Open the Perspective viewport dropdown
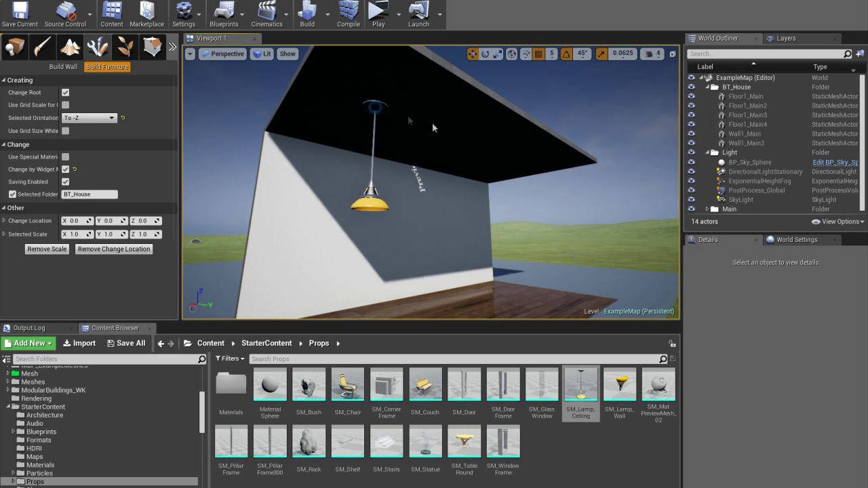This screenshot has height=488, width=868. coord(222,54)
